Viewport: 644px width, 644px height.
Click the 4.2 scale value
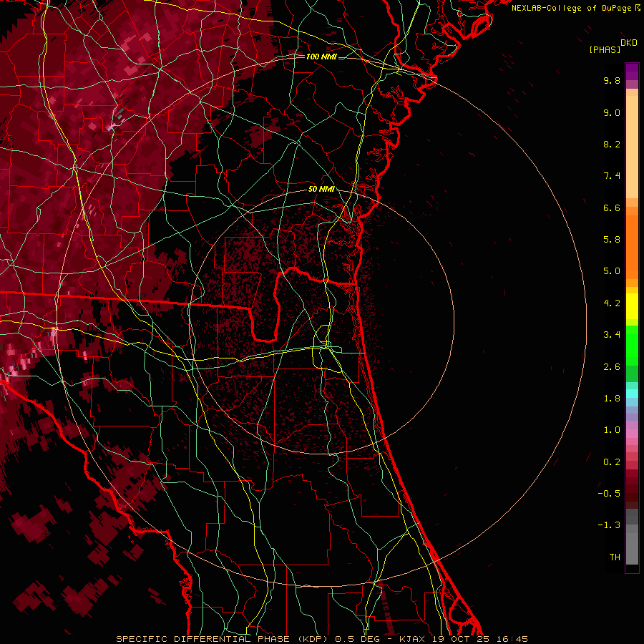pos(612,303)
